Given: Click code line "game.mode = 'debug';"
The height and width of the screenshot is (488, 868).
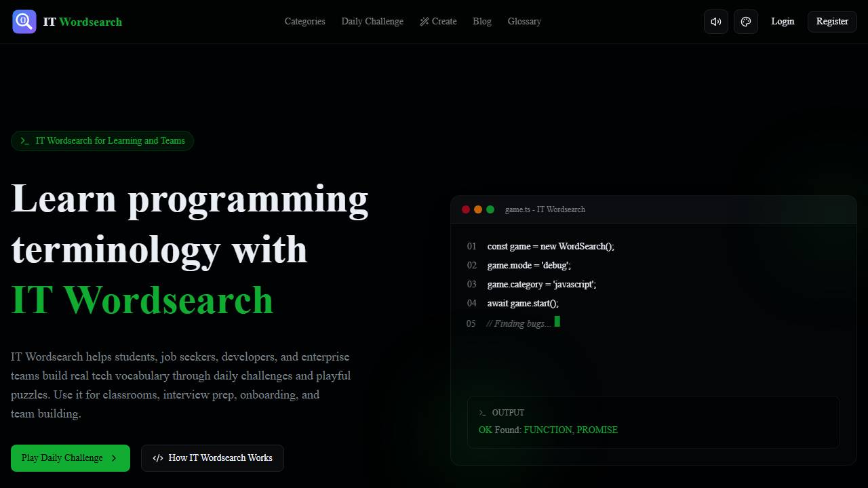Looking at the screenshot, I should point(529,266).
